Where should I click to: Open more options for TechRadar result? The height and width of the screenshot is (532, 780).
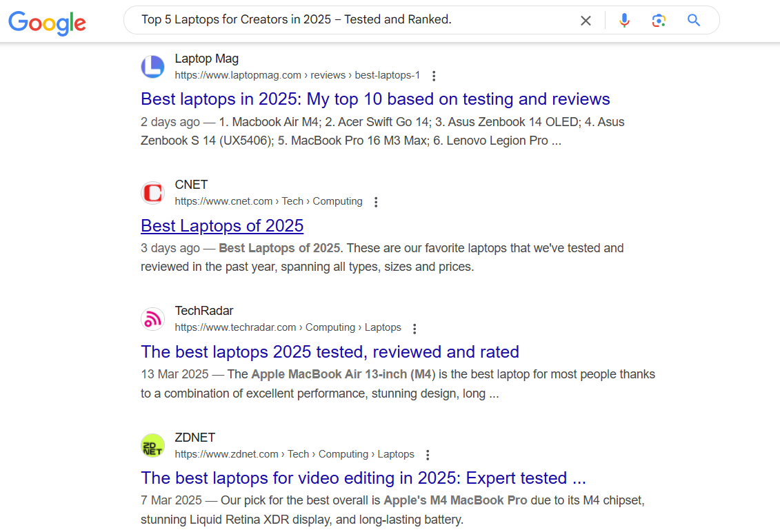pyautogui.click(x=414, y=328)
